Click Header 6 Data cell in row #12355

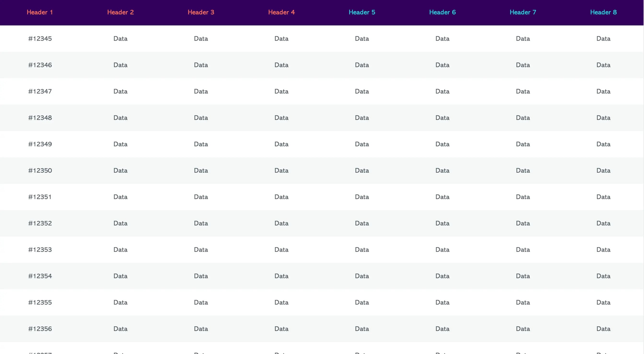pos(442,302)
